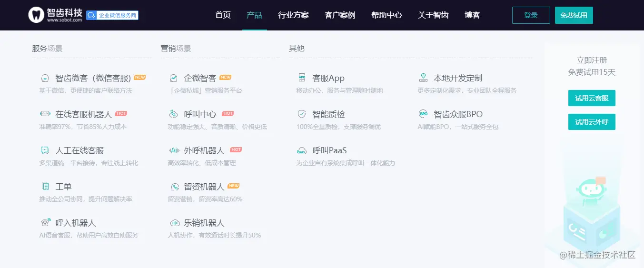Click the text 为企业自有系统集成呼叫一体化能力
The image size is (644, 268).
(x=346, y=163)
